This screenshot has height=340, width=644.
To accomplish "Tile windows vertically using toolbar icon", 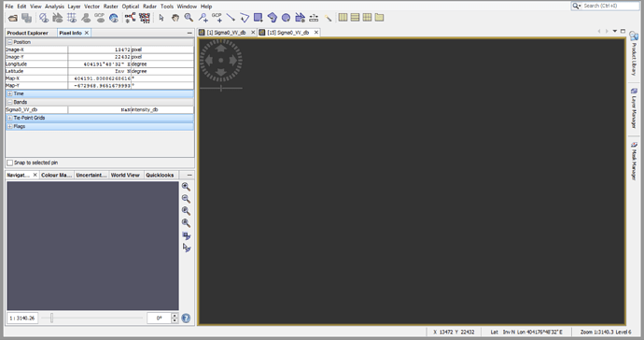I will coord(356,17).
